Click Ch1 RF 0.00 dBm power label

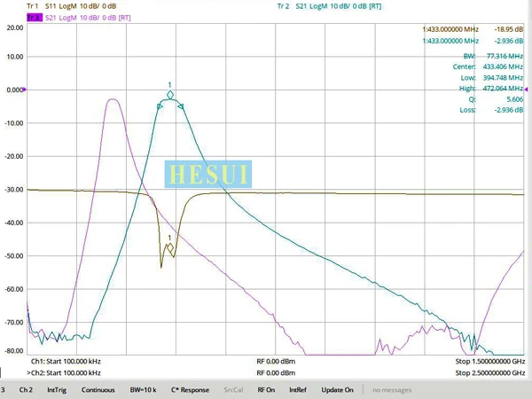coord(276,362)
